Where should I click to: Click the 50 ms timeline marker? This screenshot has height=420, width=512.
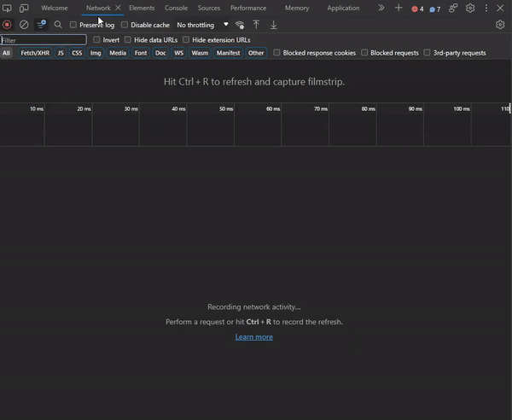click(226, 108)
